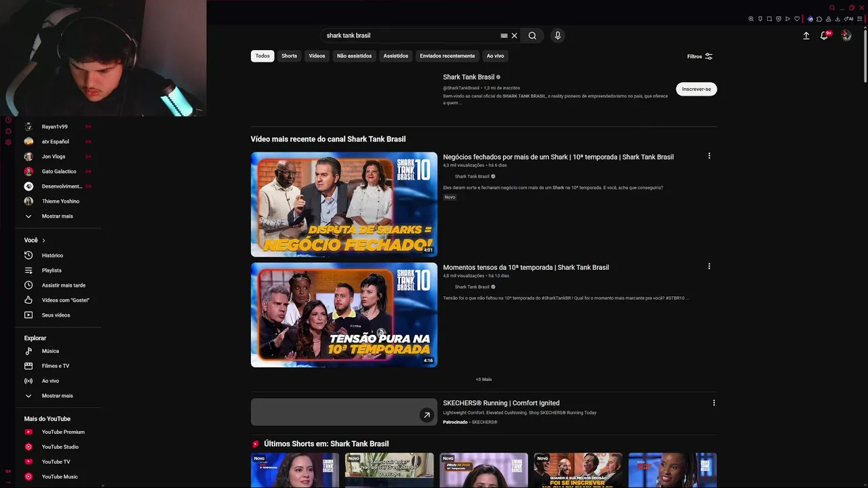Open the Shark Tank Brasil channel name
Viewport: 868px width, 488px height.
(x=469, y=77)
